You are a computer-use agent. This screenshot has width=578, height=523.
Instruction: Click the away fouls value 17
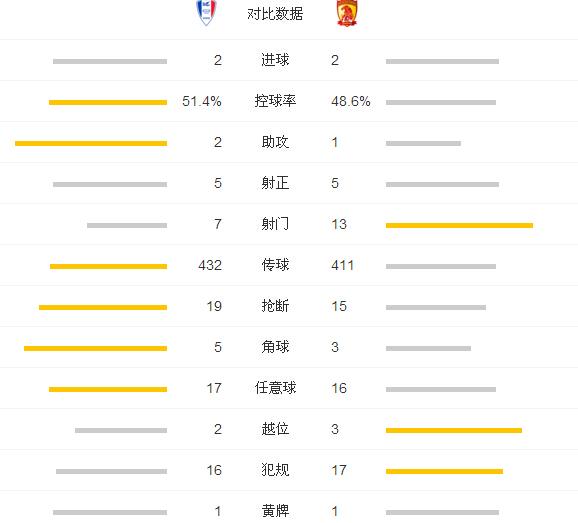[x=339, y=470]
